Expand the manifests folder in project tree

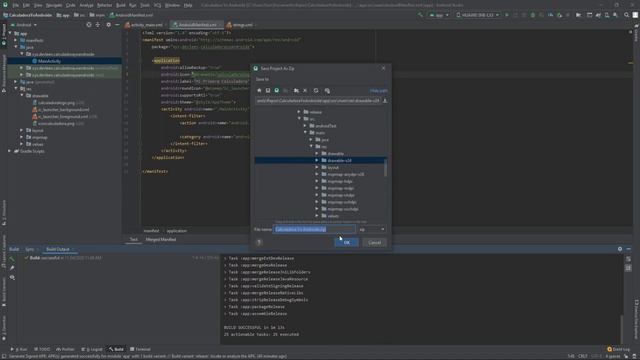pos(16,40)
